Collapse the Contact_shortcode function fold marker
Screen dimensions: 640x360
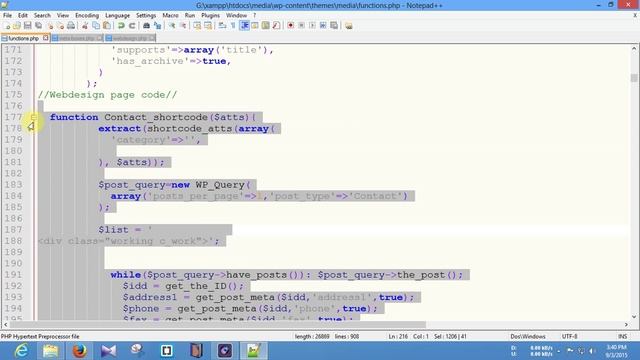(33, 117)
